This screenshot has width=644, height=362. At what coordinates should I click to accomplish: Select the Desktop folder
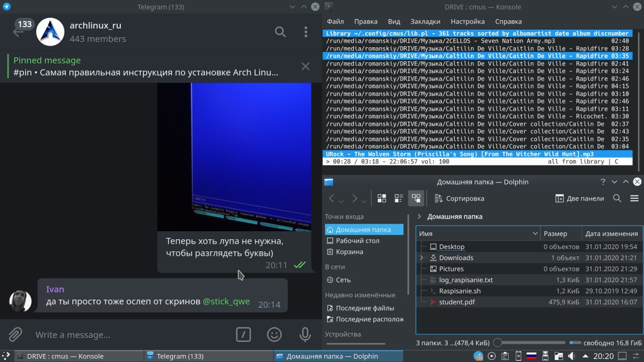(452, 247)
